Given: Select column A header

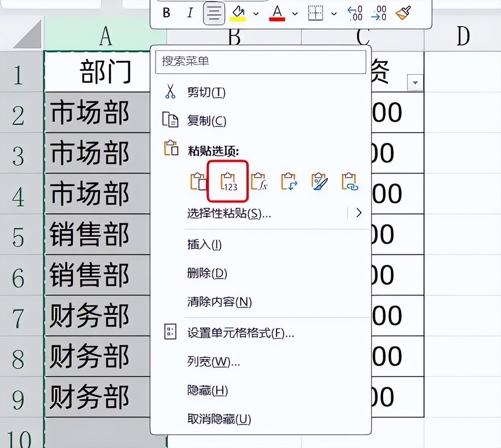Looking at the screenshot, I should tap(105, 36).
